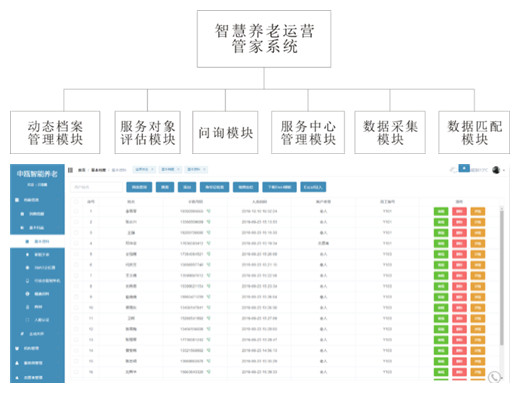
Task: Click the search input field above table
Action: click(97, 187)
